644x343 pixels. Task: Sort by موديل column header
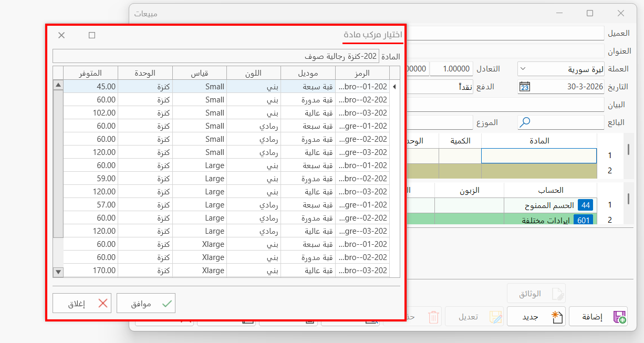click(308, 72)
